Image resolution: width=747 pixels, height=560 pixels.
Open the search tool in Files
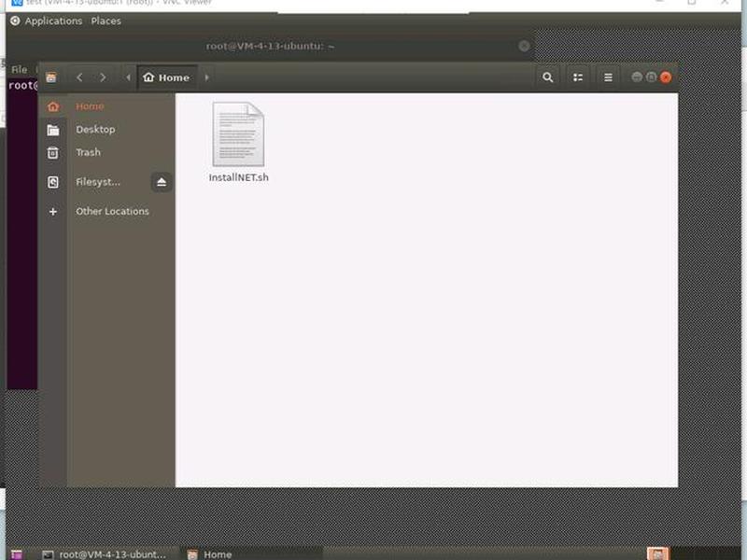(547, 77)
